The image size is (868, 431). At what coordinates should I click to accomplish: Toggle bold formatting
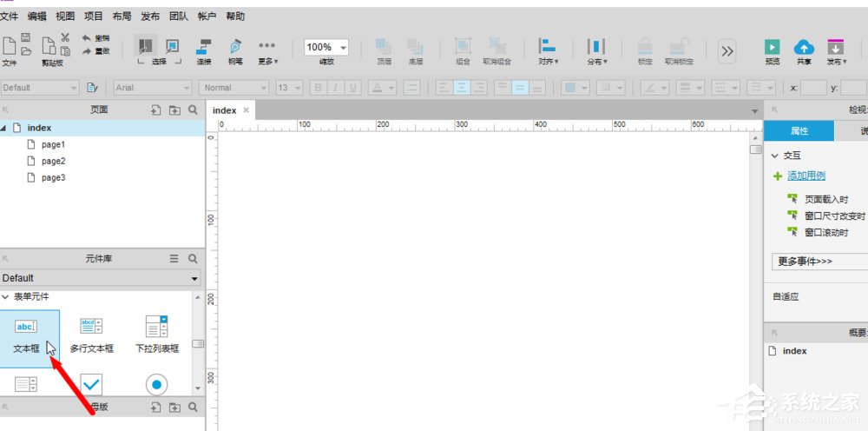tap(318, 88)
